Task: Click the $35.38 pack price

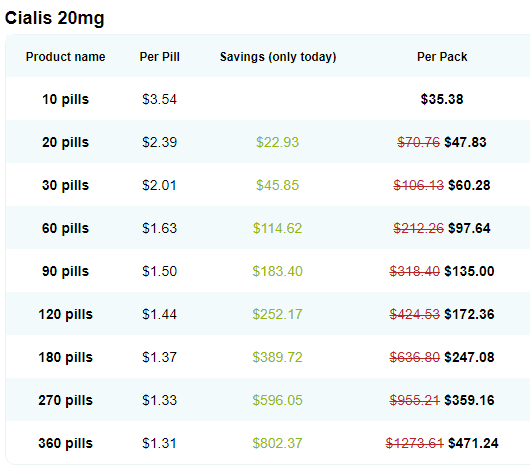Action: [x=442, y=99]
